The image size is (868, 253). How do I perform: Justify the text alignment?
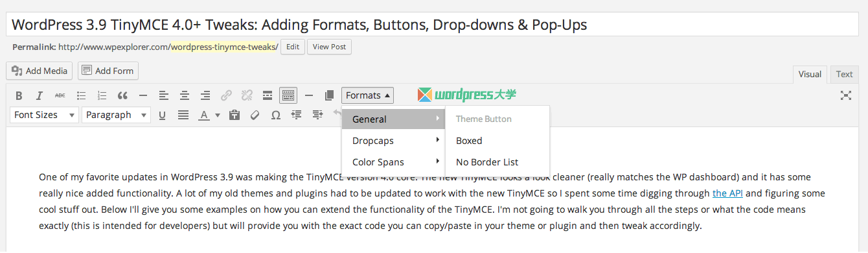coord(183,115)
